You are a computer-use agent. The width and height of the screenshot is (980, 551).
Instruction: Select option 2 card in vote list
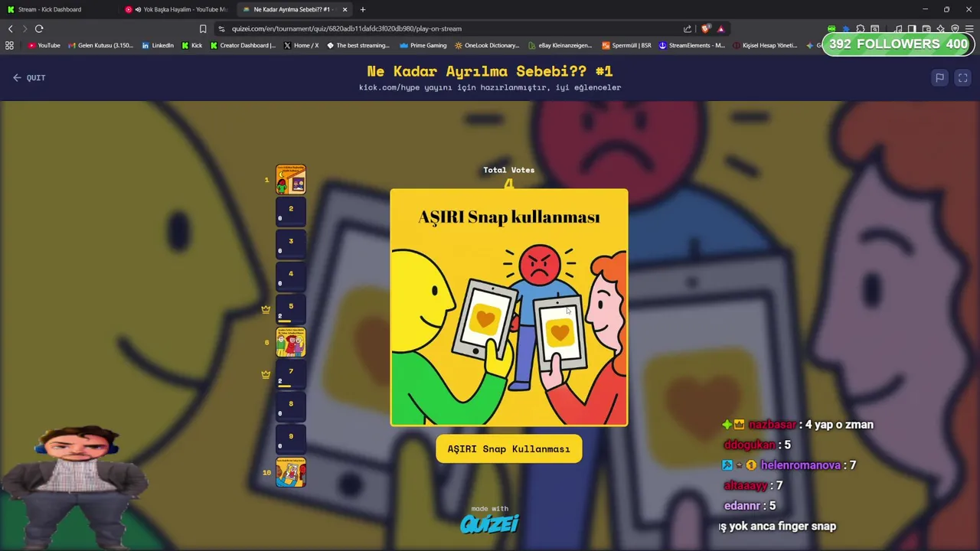(x=291, y=212)
